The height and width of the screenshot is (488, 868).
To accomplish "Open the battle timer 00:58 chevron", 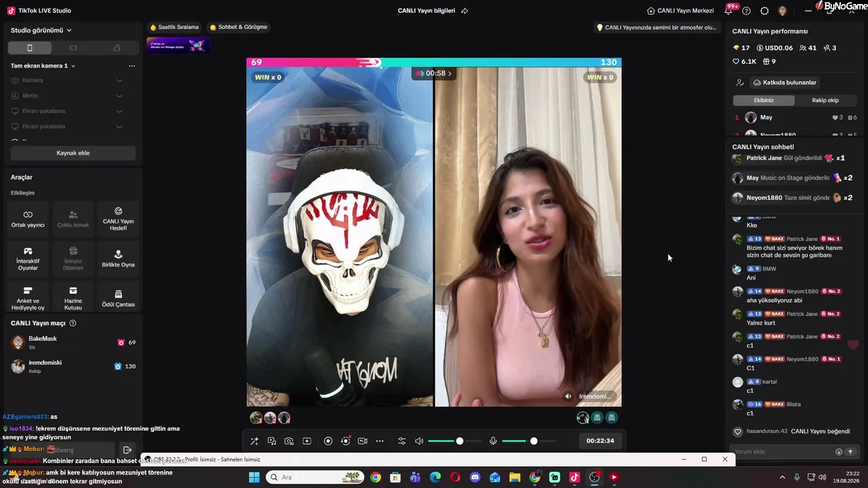I will [x=449, y=73].
